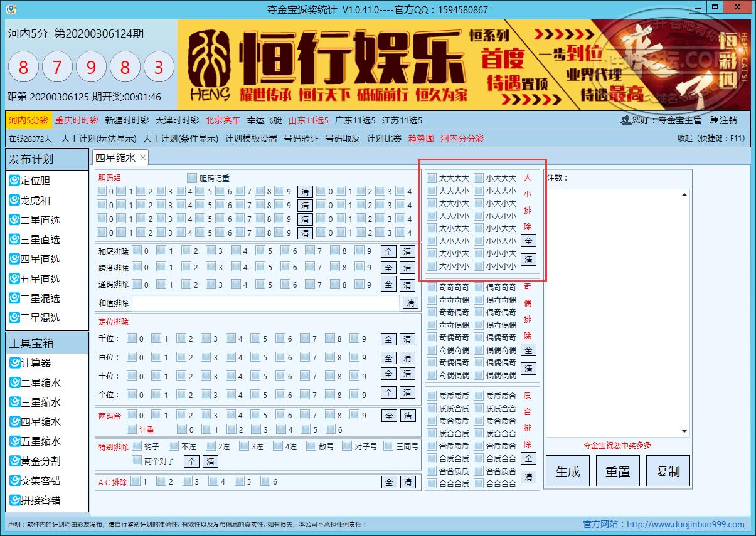Viewport: 756px width, 536px height.
Task: Tick the 大大大大 exclusion checkbox
Action: pyautogui.click(x=432, y=178)
